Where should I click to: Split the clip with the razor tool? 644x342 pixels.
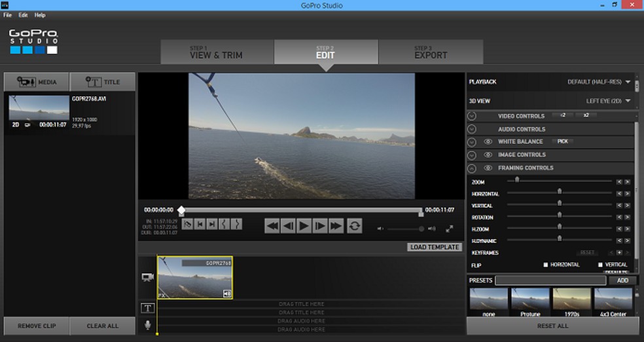click(x=187, y=224)
